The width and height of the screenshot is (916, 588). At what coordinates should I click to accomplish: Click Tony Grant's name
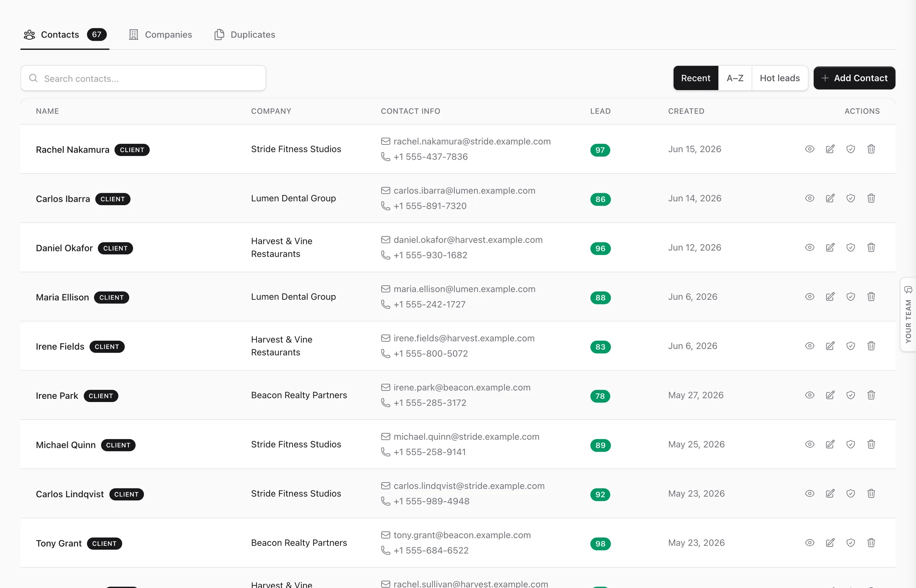pyautogui.click(x=59, y=544)
